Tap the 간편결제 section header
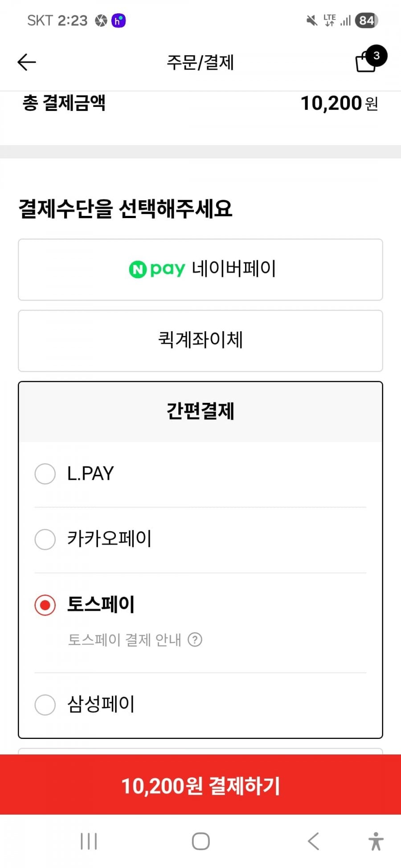 pyautogui.click(x=200, y=411)
